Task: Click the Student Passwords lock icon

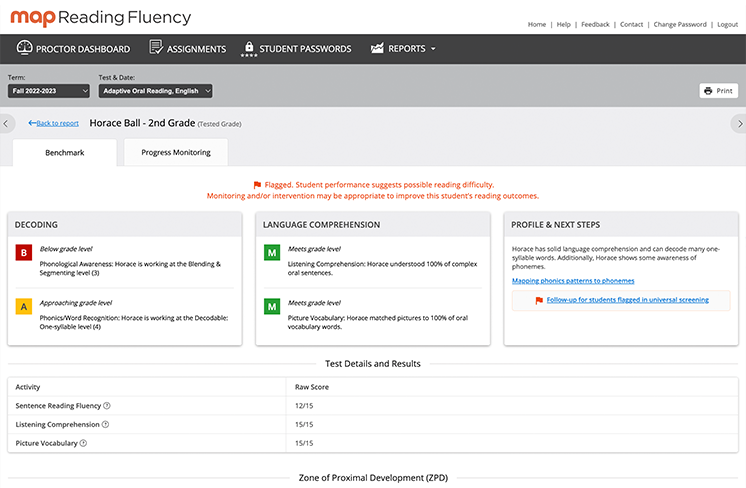Action: (x=248, y=48)
